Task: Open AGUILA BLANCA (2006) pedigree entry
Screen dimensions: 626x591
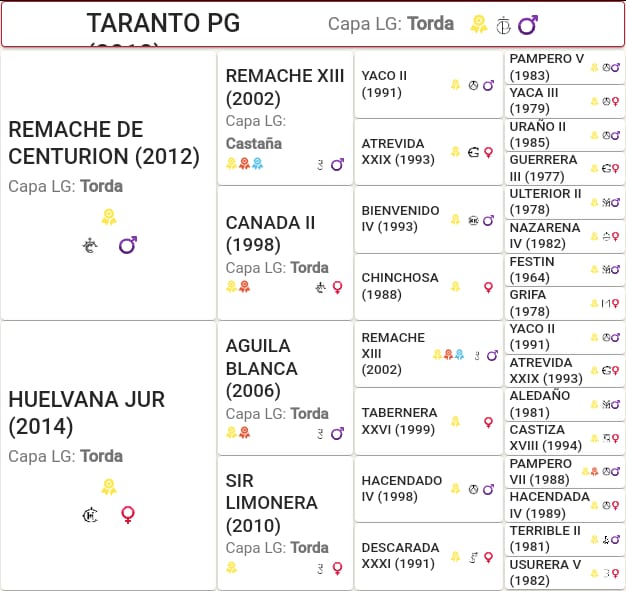Action: [x=285, y=388]
